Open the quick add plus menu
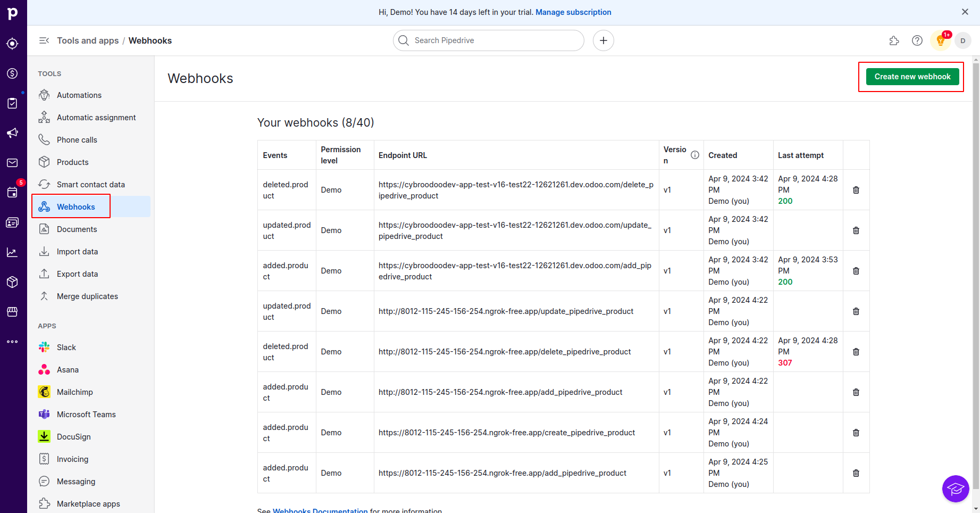The image size is (980, 513). (x=604, y=40)
